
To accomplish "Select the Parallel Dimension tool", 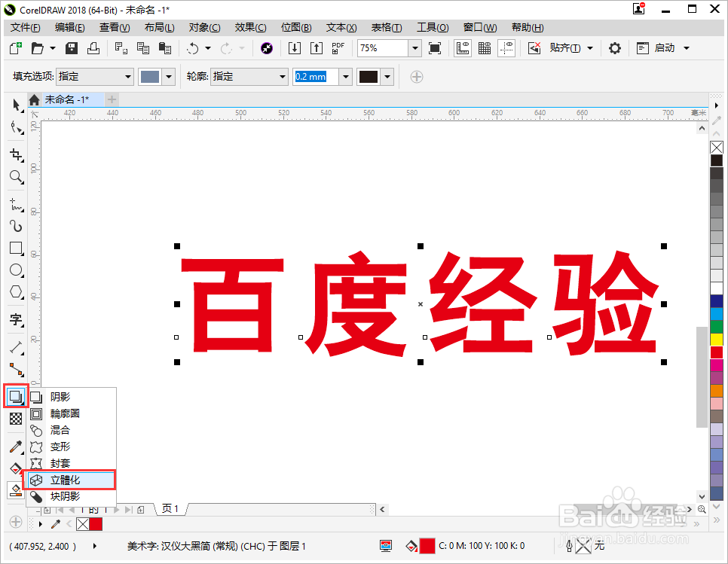I will click(16, 347).
